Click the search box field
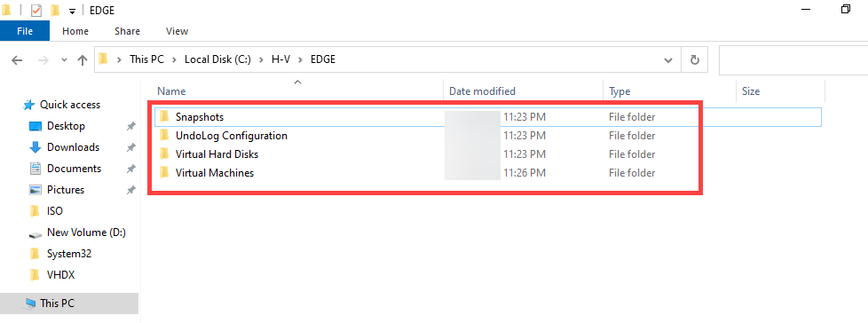Image resolution: width=868 pixels, height=323 pixels. [x=793, y=59]
